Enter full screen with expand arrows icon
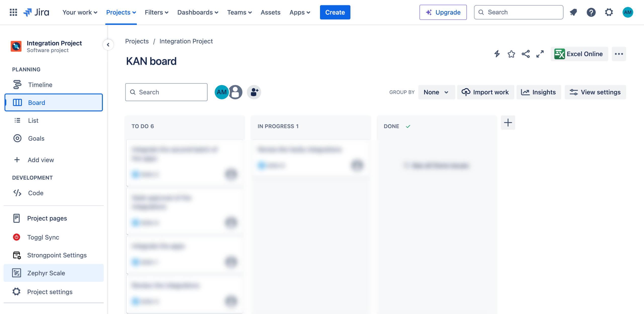Viewport: 644px width, 314px height. [540, 54]
